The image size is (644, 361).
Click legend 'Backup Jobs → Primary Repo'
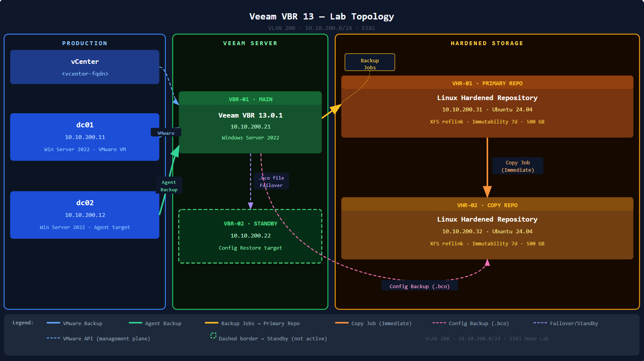tap(252, 323)
